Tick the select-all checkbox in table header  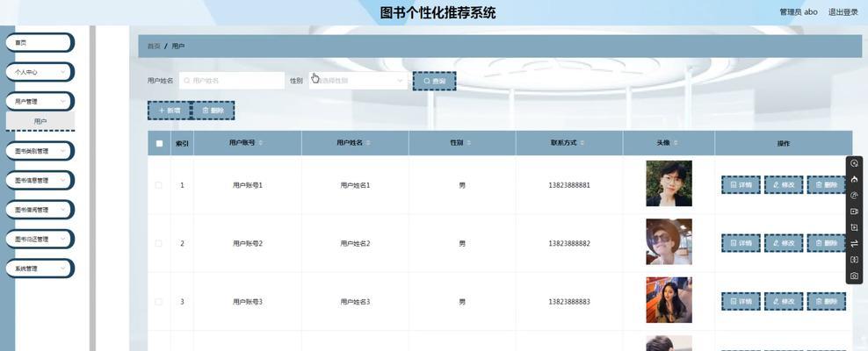click(159, 143)
